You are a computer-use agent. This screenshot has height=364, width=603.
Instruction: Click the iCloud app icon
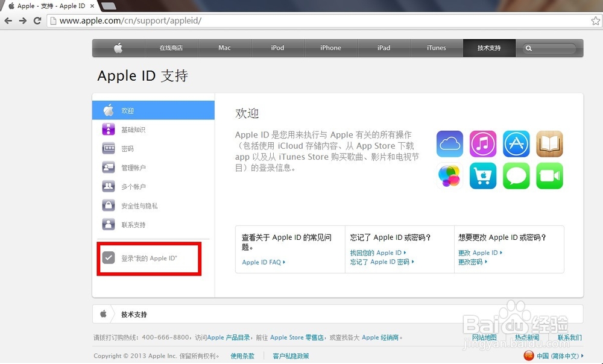click(450, 144)
